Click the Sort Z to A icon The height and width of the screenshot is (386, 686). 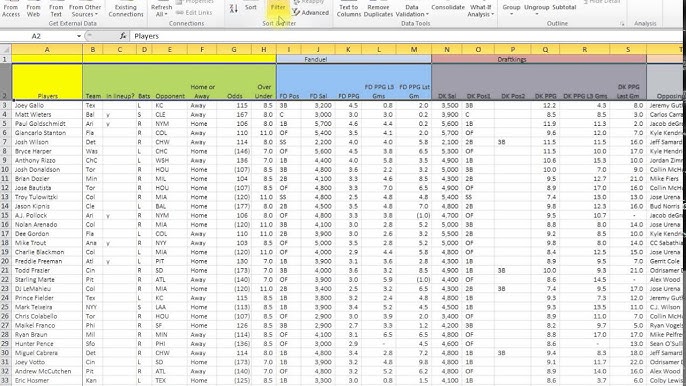234,8
